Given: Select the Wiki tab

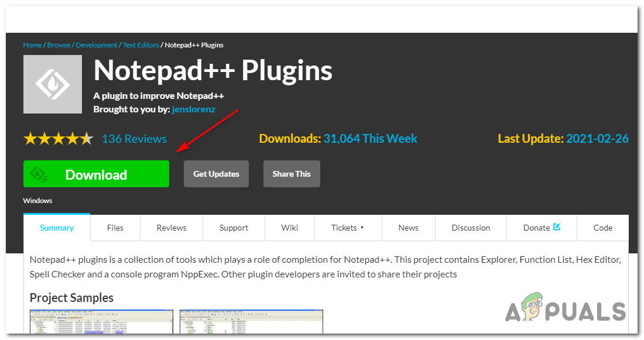Looking at the screenshot, I should (x=290, y=228).
